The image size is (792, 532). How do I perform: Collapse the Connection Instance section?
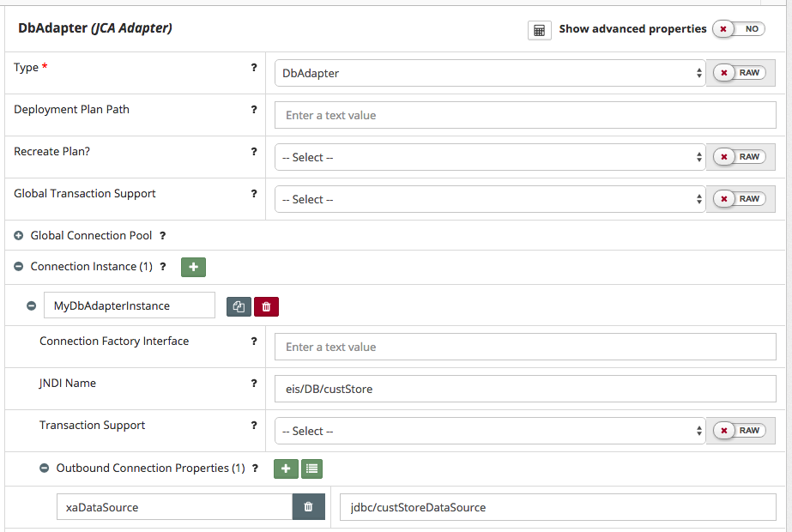pos(19,267)
